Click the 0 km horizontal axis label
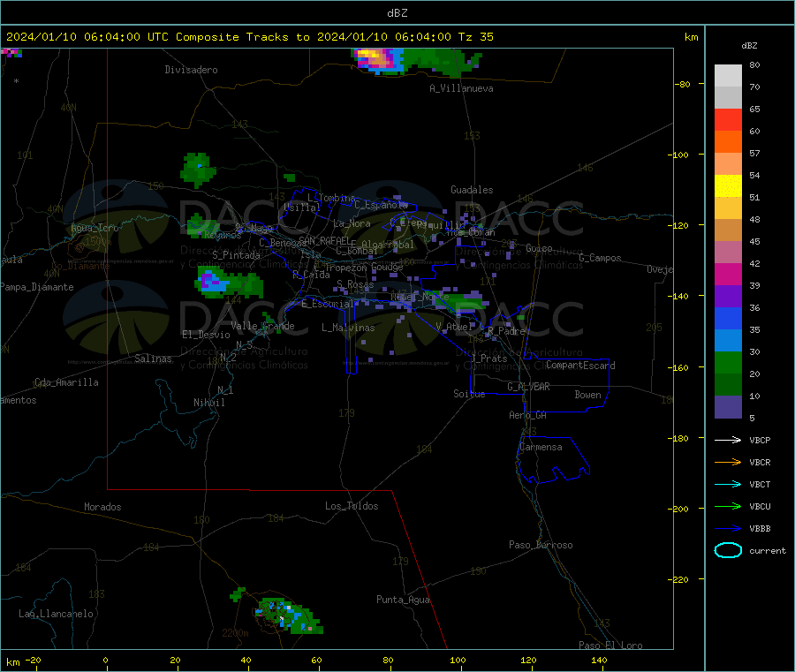This screenshot has height=672, width=795. (105, 660)
